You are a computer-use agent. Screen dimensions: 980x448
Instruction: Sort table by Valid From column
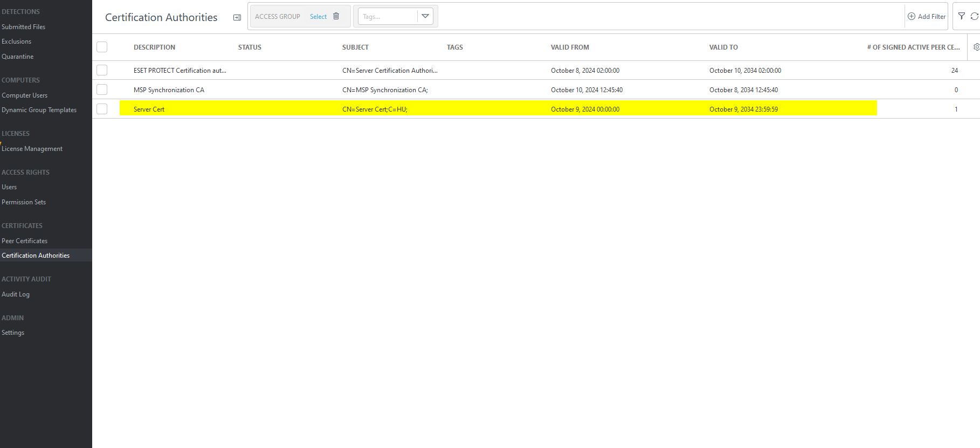click(x=570, y=47)
